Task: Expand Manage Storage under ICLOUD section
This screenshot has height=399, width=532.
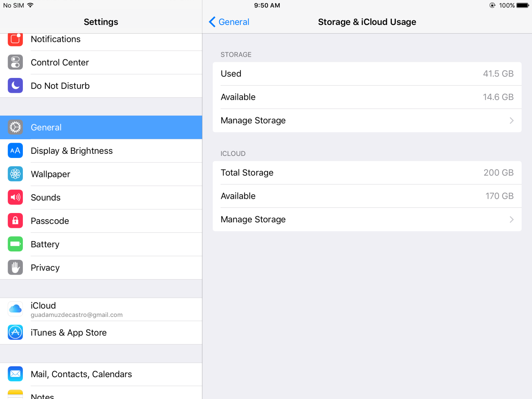Action: (x=367, y=219)
